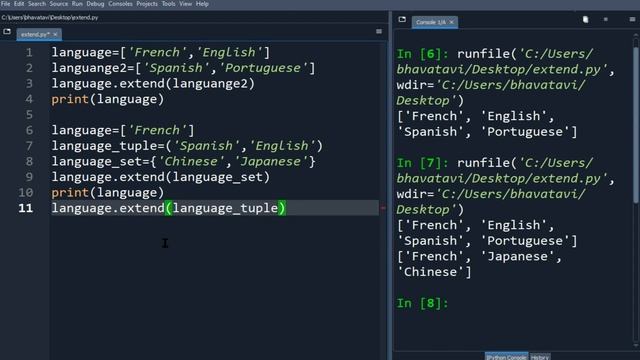Click the code language=['French','English'] on line 1
Image resolution: width=640 pixels, height=360 pixels.
160,53
